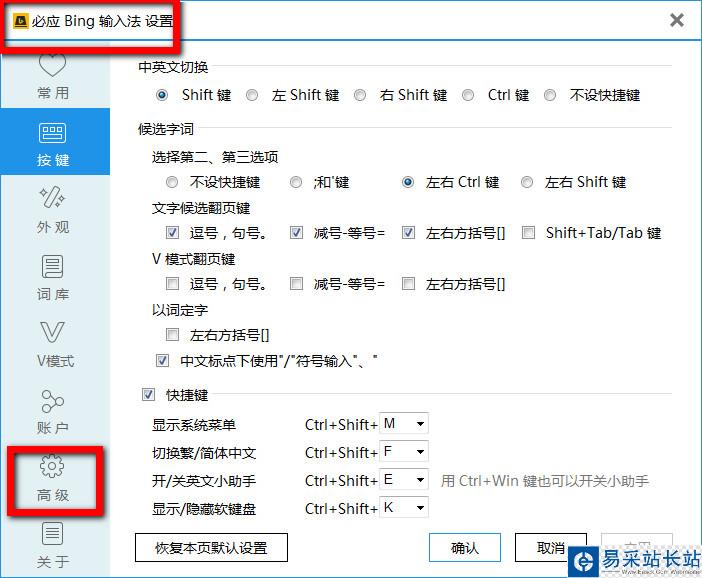This screenshot has width=702, height=578.
Task: Close the settings window
Action: [x=676, y=20]
